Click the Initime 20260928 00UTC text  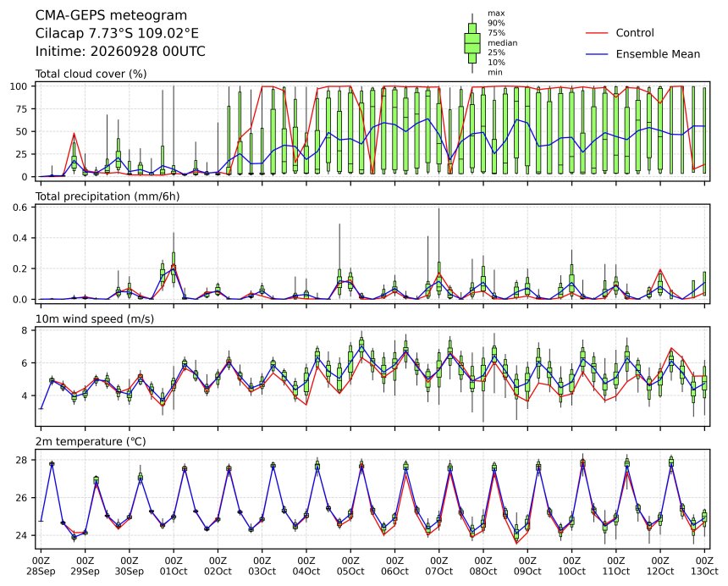tap(120, 51)
